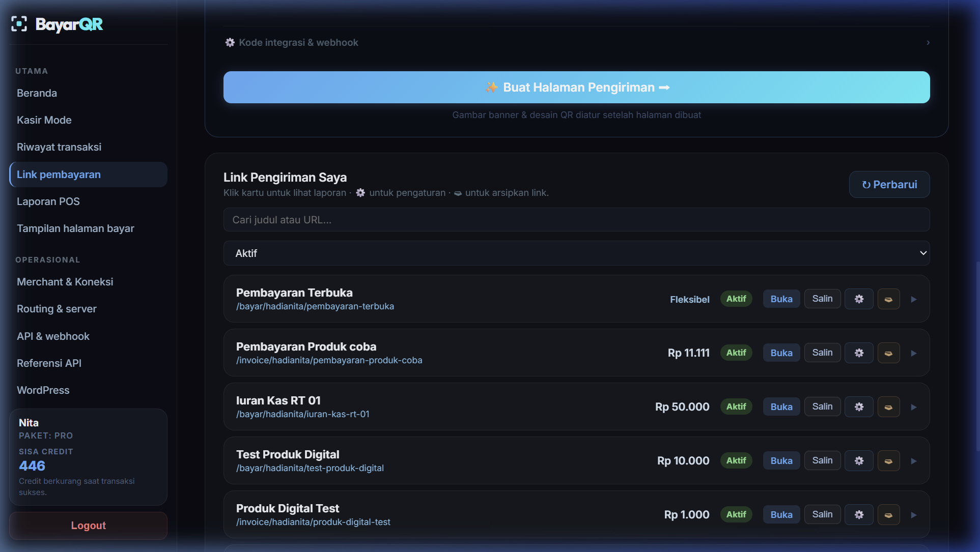Viewport: 980px width, 552px height.
Task: Click Salin for Produk Digital Test
Action: [x=822, y=514]
